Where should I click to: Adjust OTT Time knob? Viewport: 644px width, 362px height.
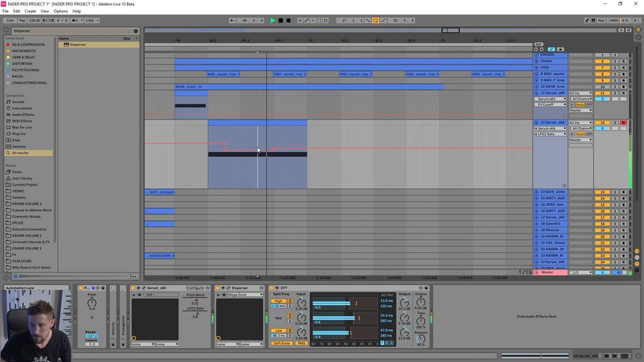pyautogui.click(x=421, y=320)
